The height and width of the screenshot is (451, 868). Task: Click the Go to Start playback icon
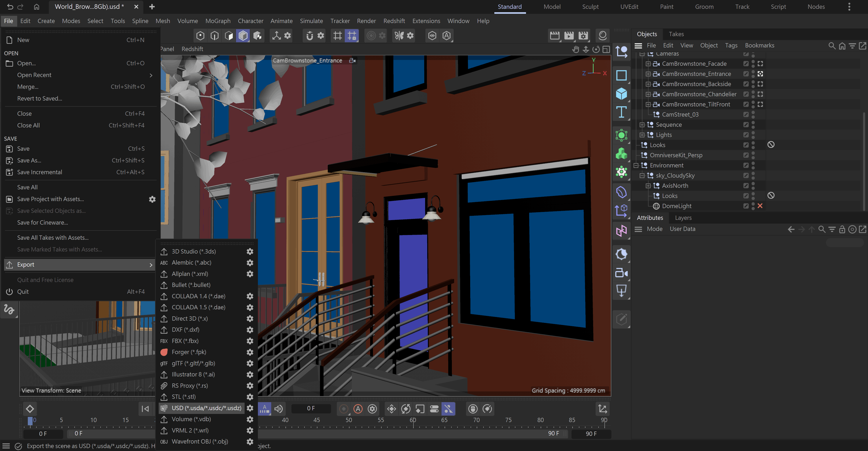(x=145, y=409)
